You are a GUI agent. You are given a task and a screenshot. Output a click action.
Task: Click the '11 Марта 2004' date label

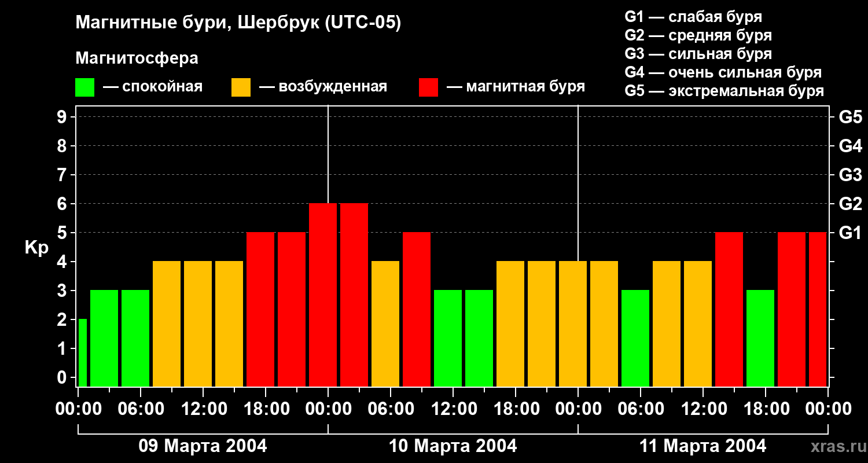pos(703,446)
